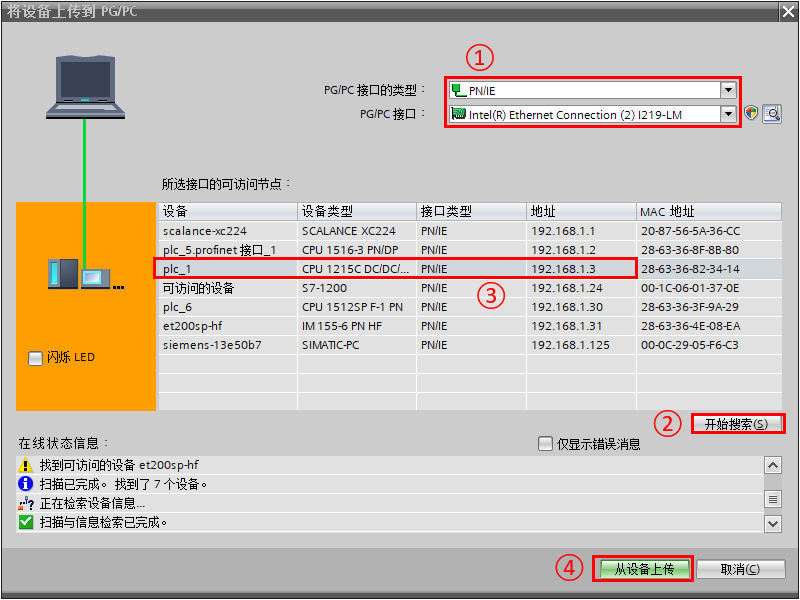Viewport: 800px width, 600px height.
Task: Click the 从设备上传 button
Action: pos(644,569)
